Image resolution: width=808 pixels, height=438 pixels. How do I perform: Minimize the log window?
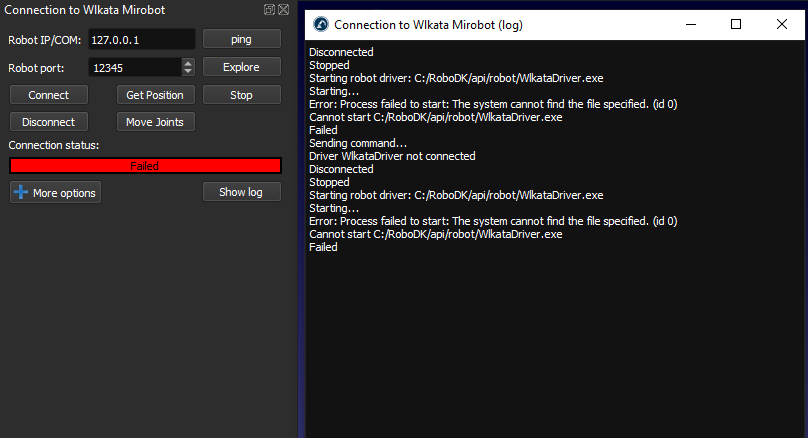691,24
